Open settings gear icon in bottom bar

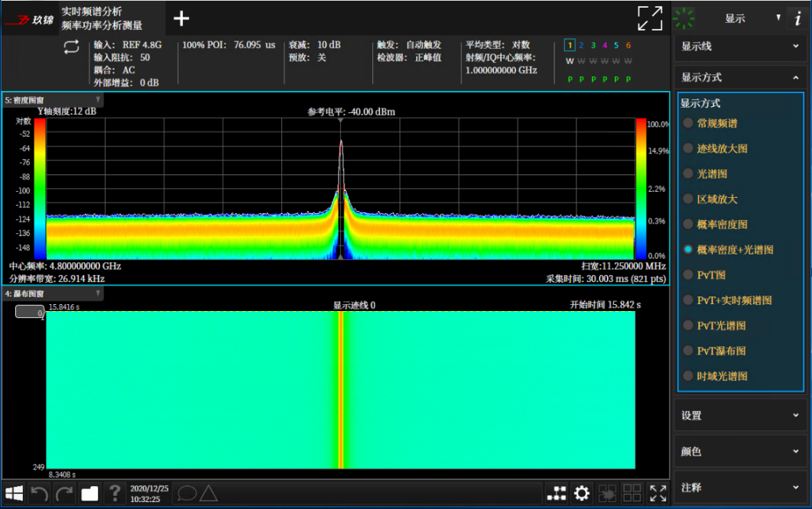tap(582, 493)
